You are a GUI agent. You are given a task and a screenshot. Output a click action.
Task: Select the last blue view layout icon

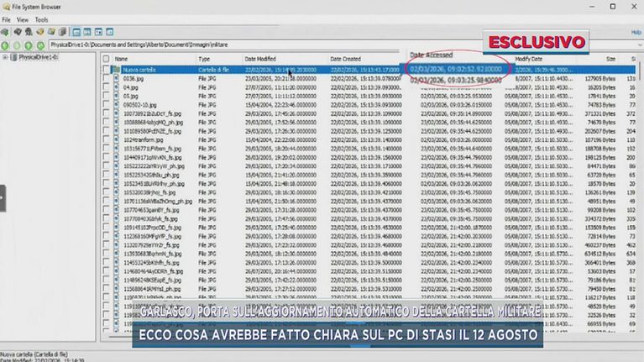coord(110,31)
